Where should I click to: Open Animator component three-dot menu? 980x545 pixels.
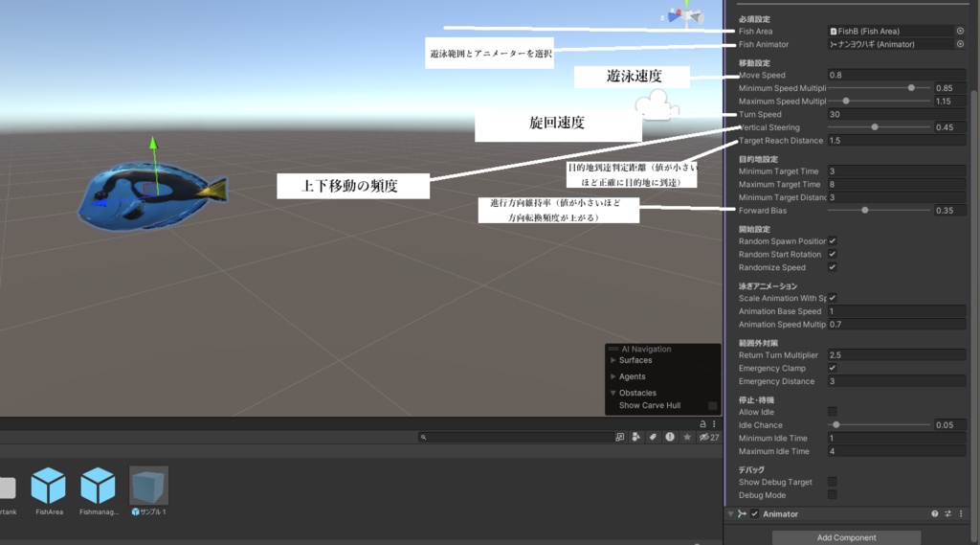(961, 513)
